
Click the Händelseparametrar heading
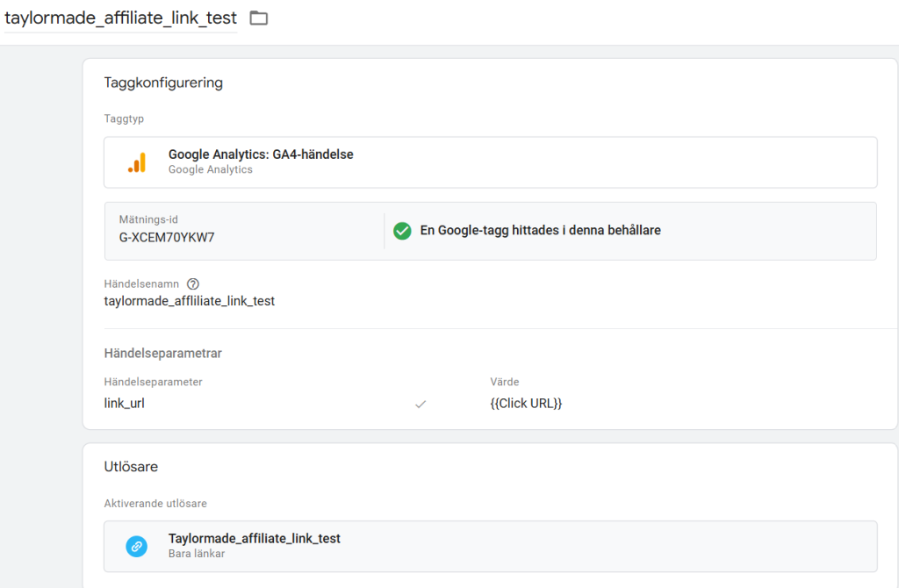162,353
